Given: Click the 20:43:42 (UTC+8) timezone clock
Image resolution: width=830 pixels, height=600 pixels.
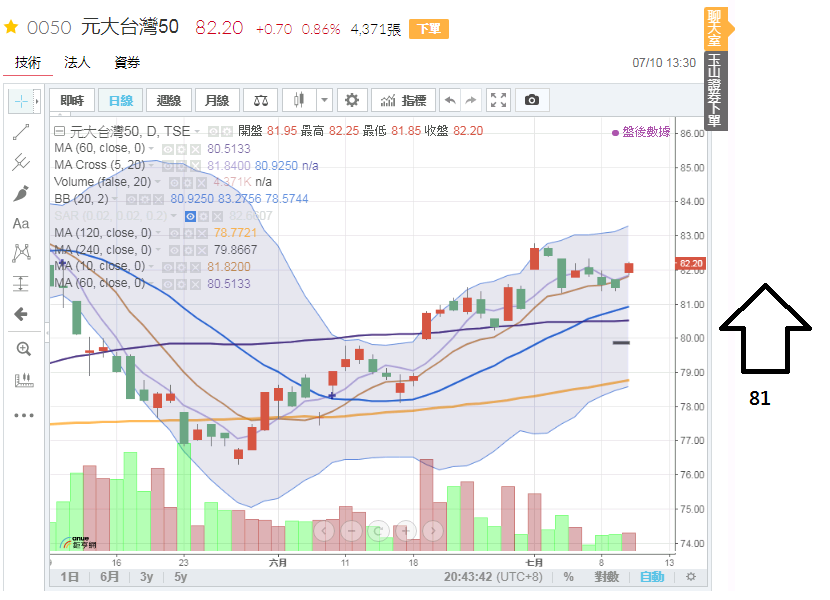Looking at the screenshot, I should point(493,577).
